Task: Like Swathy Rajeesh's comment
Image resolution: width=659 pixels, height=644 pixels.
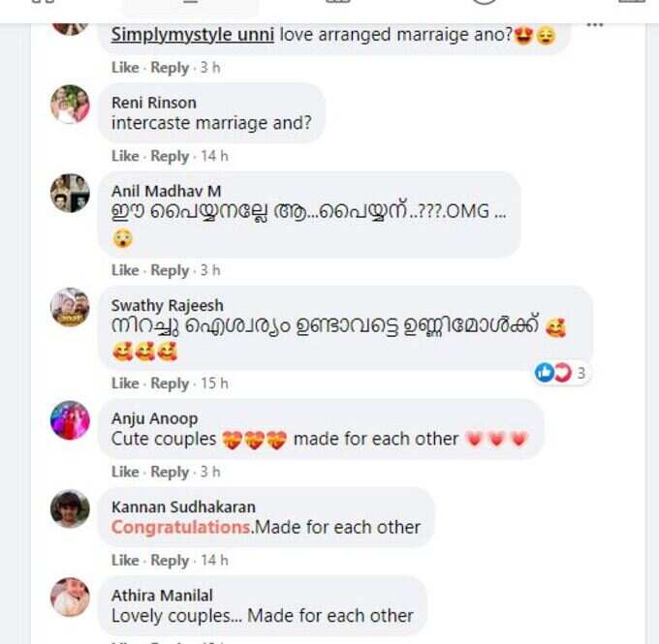Action: pos(125,383)
